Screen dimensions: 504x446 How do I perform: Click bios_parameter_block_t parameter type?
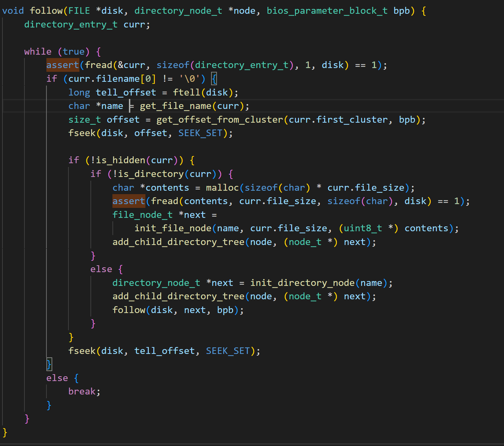(x=327, y=11)
